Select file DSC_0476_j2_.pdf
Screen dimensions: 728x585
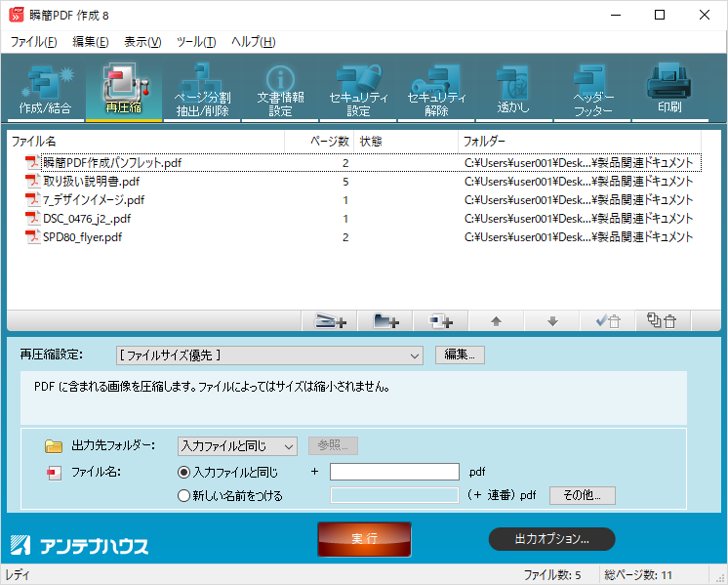click(x=87, y=219)
